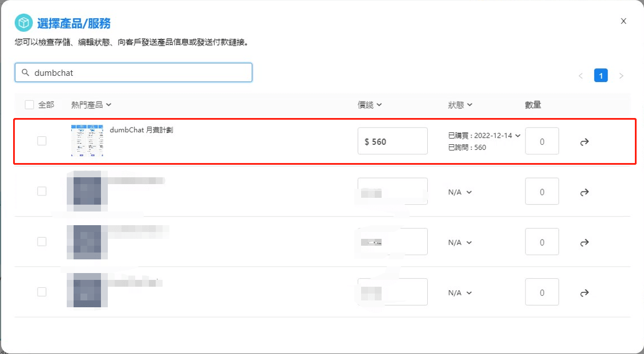Check the dumbChat 月費計劃 row checkbox
Image resolution: width=644 pixels, height=354 pixels.
(x=42, y=141)
